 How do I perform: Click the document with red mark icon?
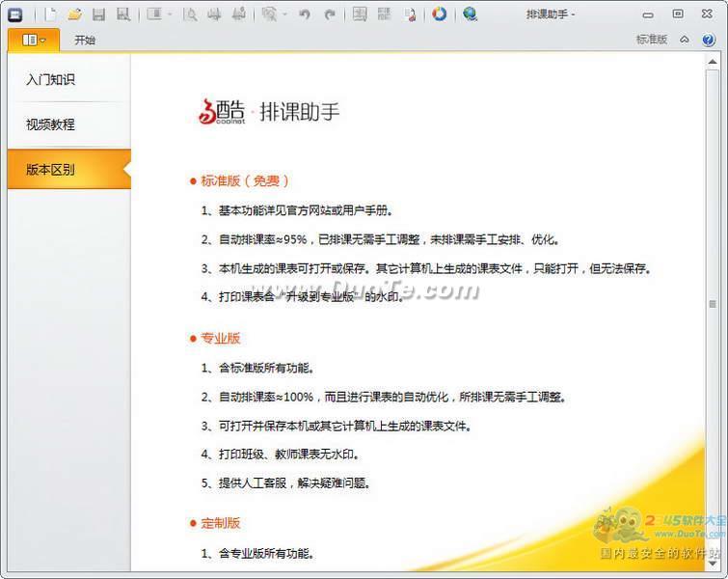tap(410, 14)
